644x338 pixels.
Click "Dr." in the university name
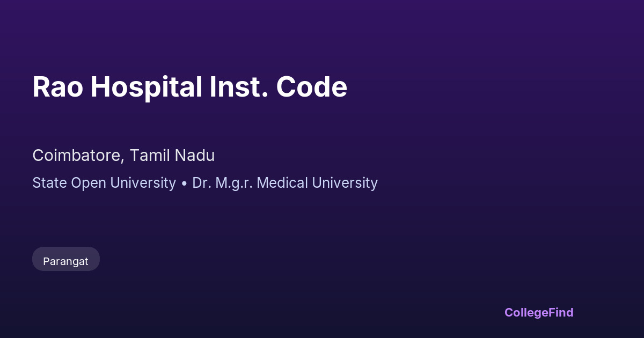pos(201,183)
